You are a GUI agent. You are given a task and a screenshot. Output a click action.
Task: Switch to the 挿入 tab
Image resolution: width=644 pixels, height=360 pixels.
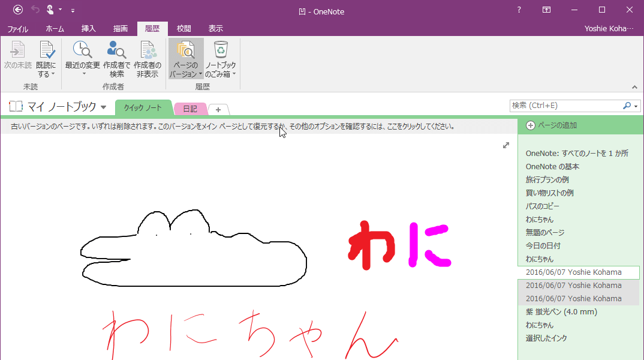tap(88, 29)
